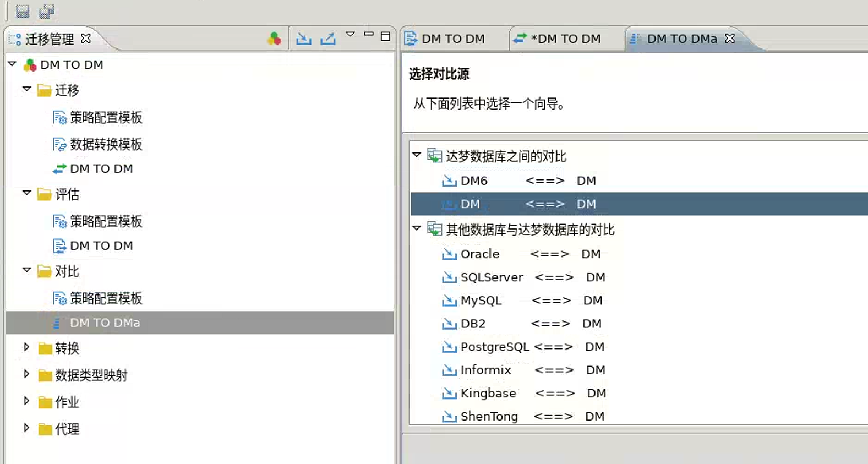Image resolution: width=868 pixels, height=464 pixels.
Task: Click the DB2 <==> DM wizard icon
Action: [449, 323]
